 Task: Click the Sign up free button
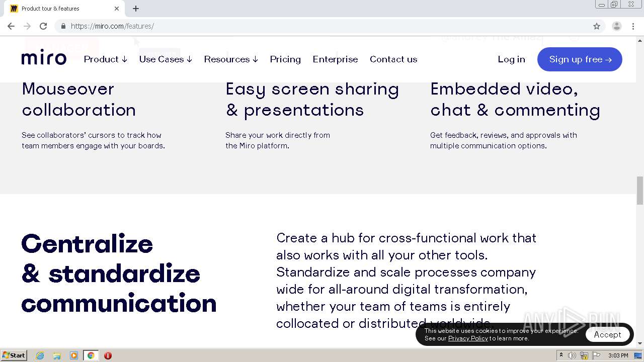[x=580, y=59]
